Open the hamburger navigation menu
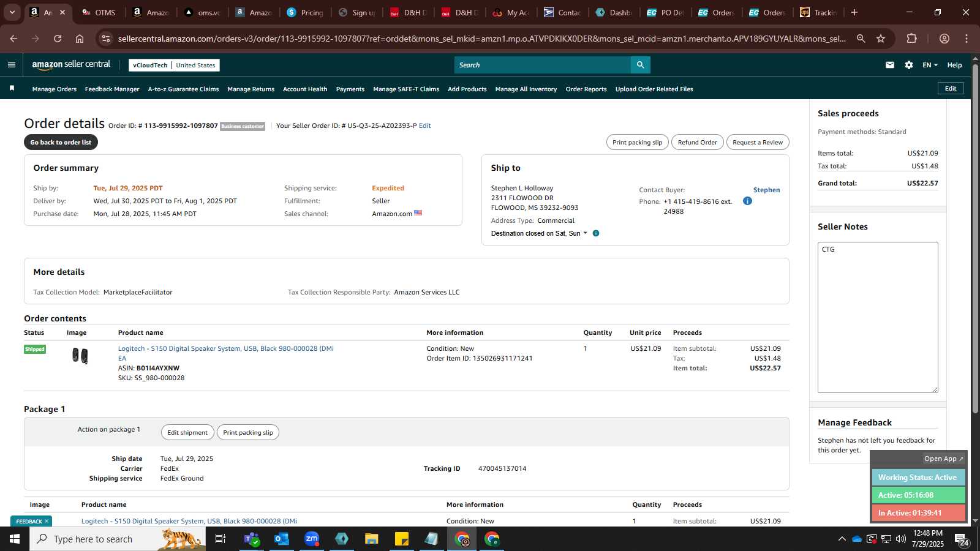 11,65
